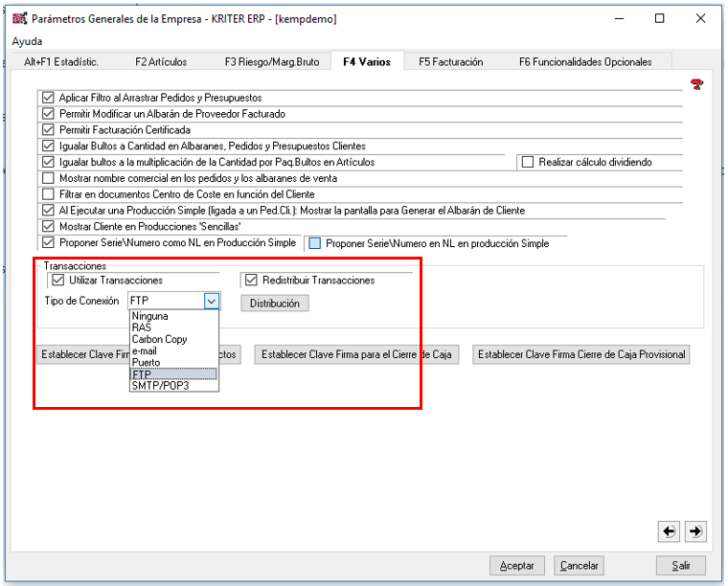Click the left arrow navigation button

[x=670, y=530]
